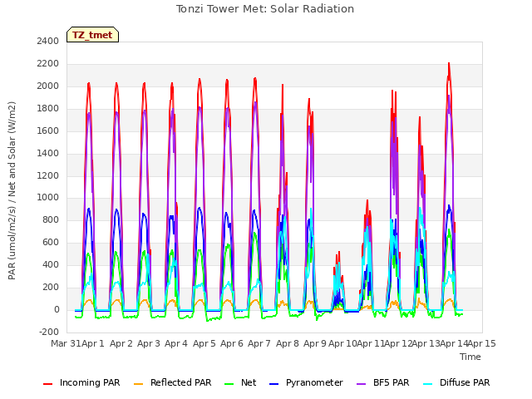Click the chart title Tonzi Tower Met: Solar Radiation
The image size is (532, 399).
[265, 9]
